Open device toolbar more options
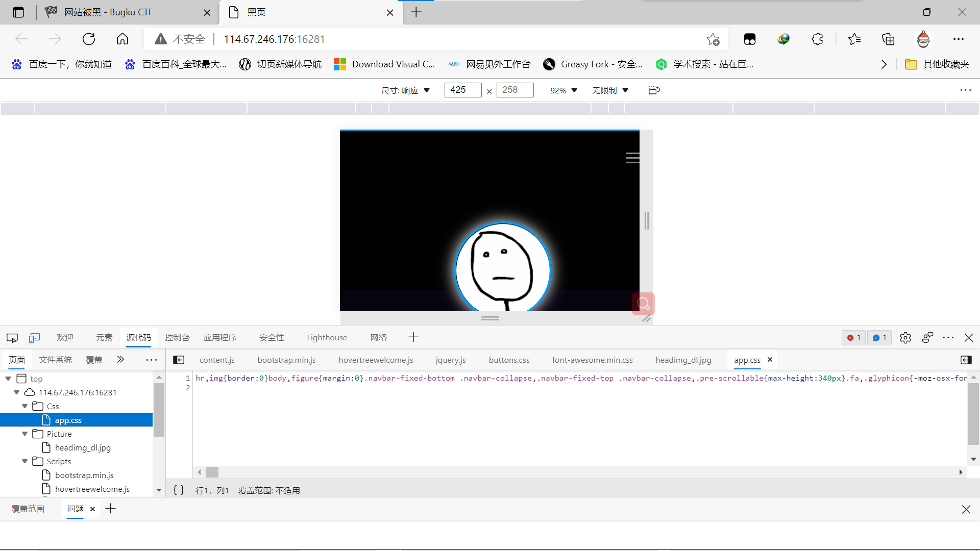The width and height of the screenshot is (980, 551). click(966, 90)
